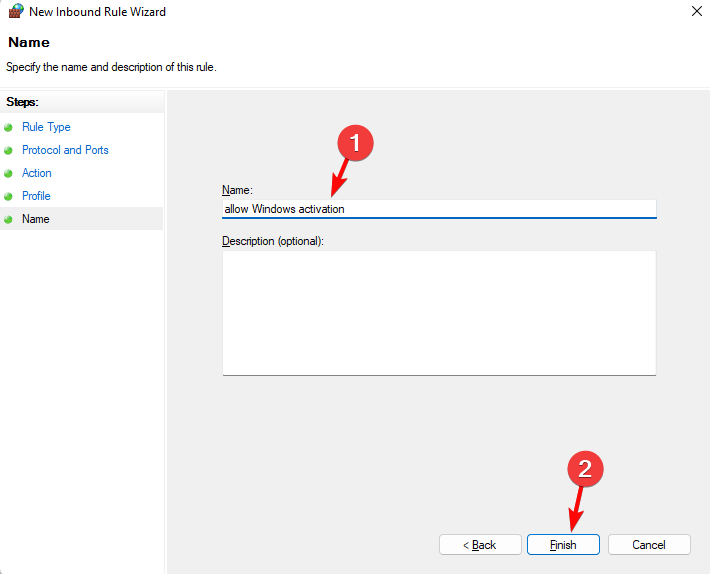Click the red number 2 annotation badge
The height and width of the screenshot is (574, 710).
[586, 468]
